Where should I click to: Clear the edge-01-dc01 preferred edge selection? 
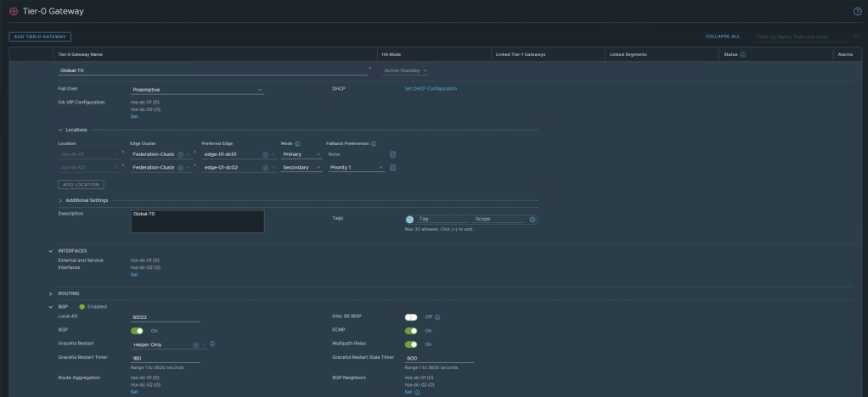[x=265, y=154]
